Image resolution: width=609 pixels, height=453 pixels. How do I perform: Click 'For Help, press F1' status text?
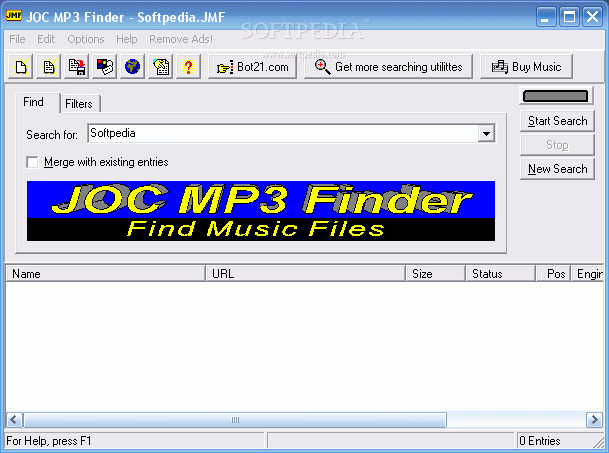49,441
